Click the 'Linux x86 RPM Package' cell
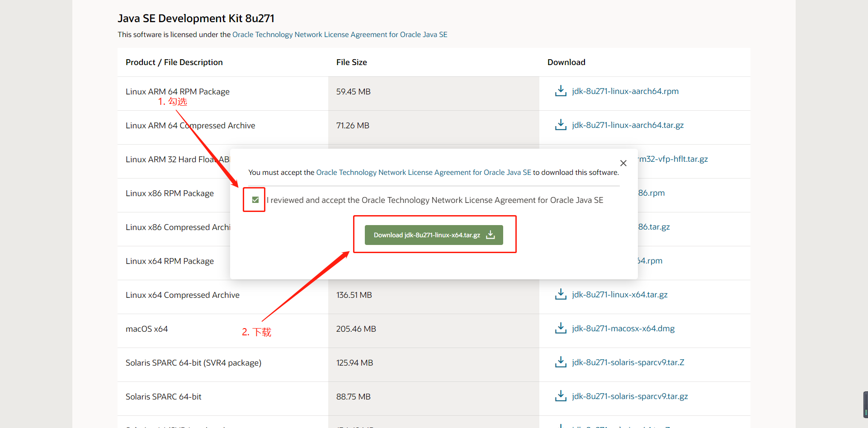Screen dimensions: 868x428 point(170,193)
